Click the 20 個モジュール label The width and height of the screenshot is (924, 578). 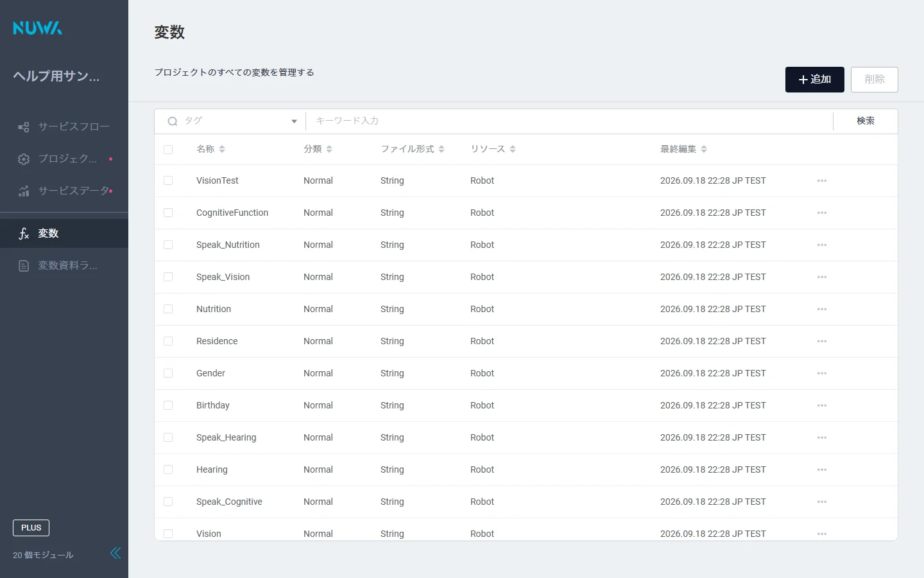(43, 555)
